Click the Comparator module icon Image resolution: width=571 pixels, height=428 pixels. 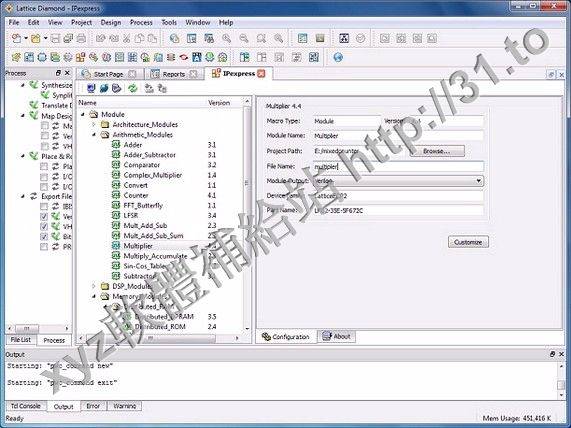(116, 165)
